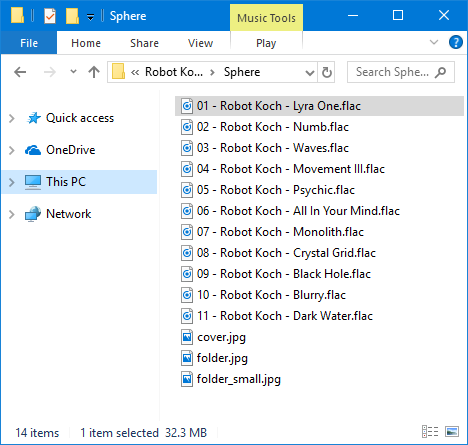This screenshot has width=468, height=445.
Task: Select file 04 - Robot Koch - Movement III.flac
Action: pyautogui.click(x=291, y=169)
